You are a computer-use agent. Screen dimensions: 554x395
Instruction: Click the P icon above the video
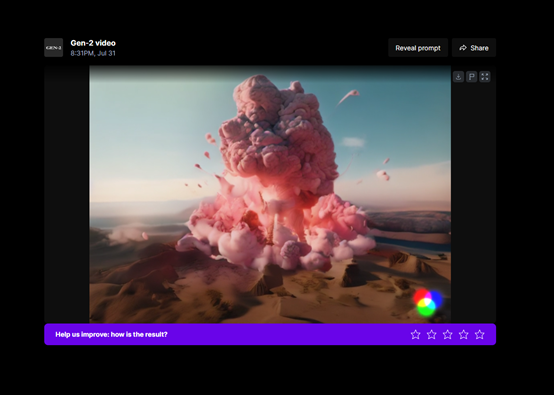tap(471, 77)
